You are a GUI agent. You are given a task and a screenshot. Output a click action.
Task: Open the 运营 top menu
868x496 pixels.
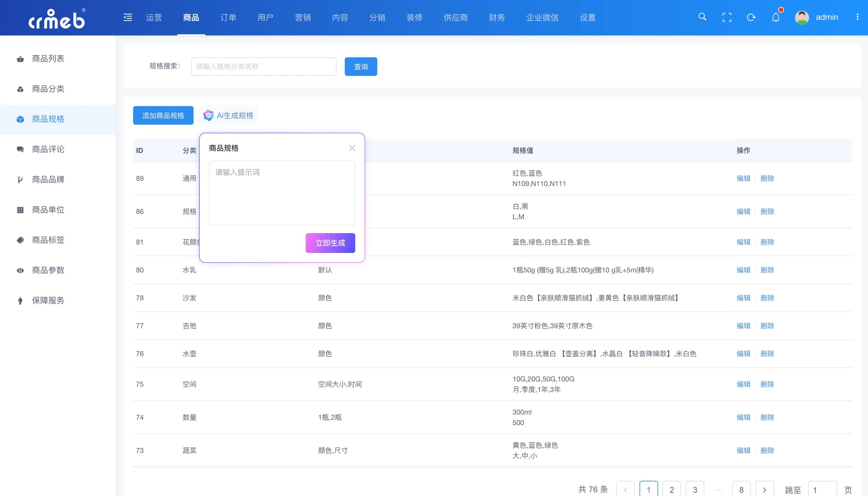pos(154,17)
